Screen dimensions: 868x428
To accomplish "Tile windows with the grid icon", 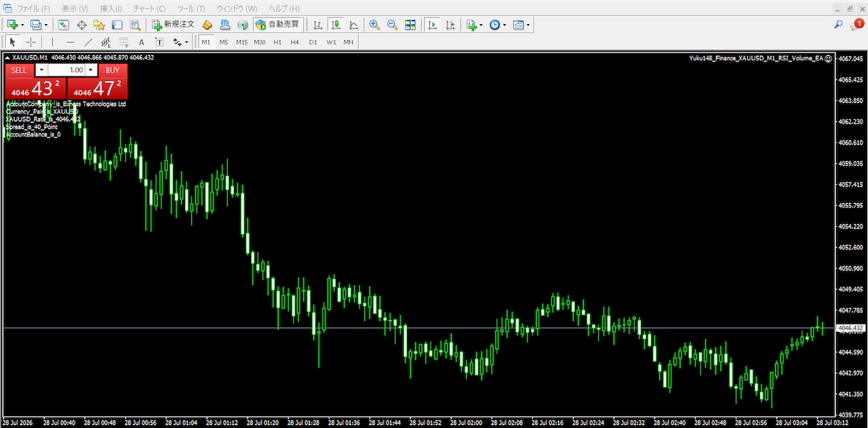I will pyautogui.click(x=410, y=25).
